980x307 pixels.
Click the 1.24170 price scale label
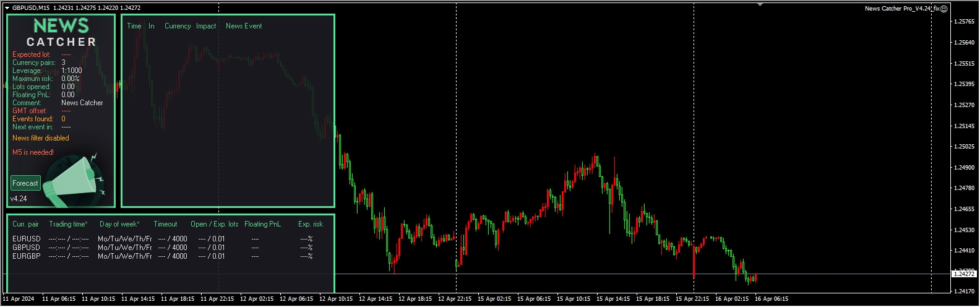(x=965, y=291)
